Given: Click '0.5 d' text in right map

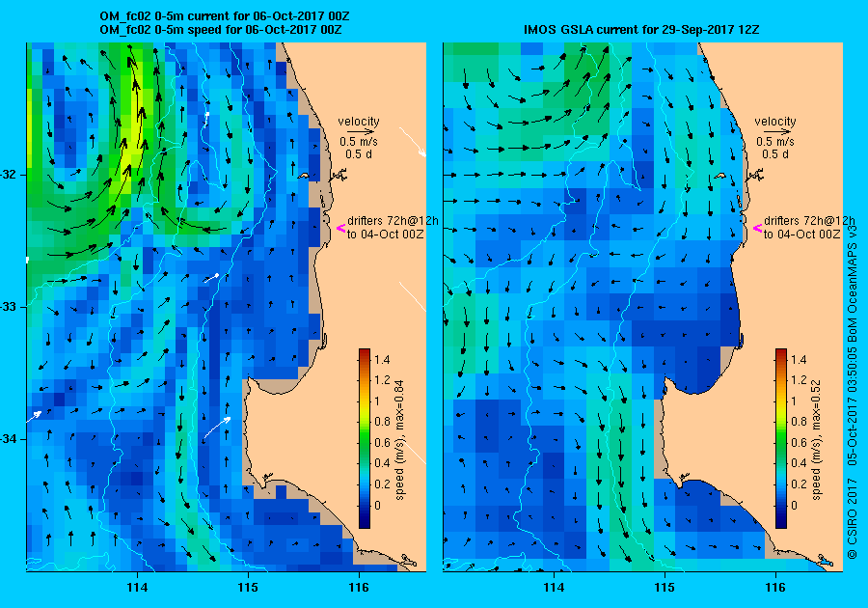Looking at the screenshot, I should [x=775, y=154].
